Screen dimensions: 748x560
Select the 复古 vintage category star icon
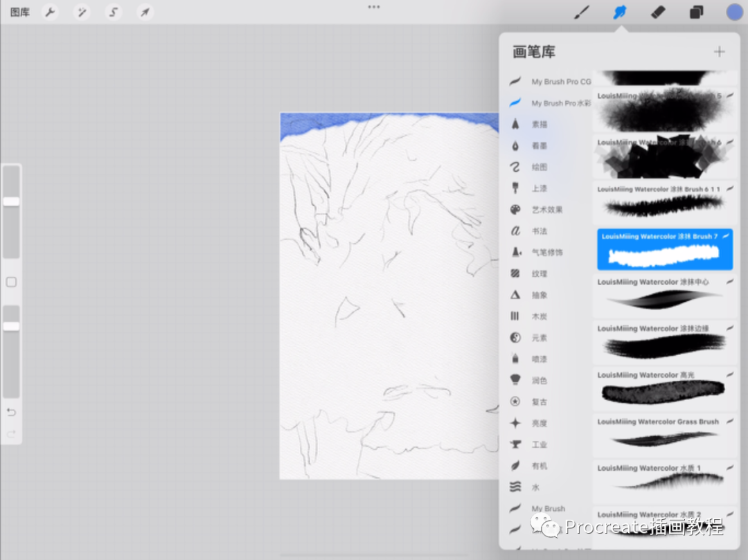tap(515, 401)
